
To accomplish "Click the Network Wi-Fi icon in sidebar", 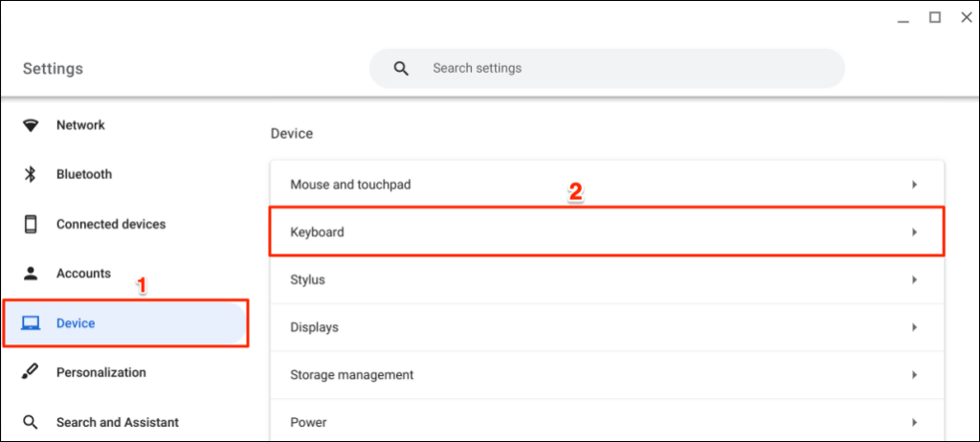I will tap(31, 125).
